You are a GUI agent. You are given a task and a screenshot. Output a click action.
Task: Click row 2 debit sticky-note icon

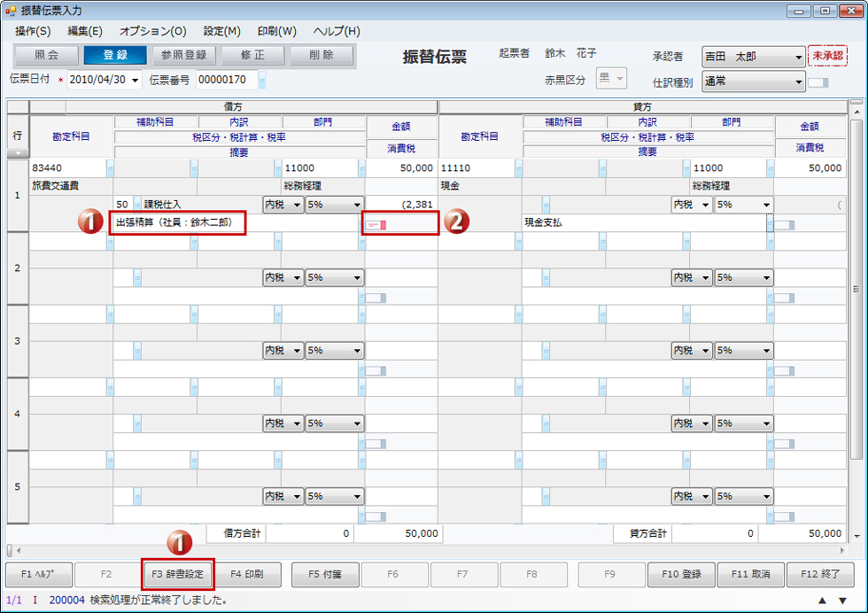click(376, 299)
